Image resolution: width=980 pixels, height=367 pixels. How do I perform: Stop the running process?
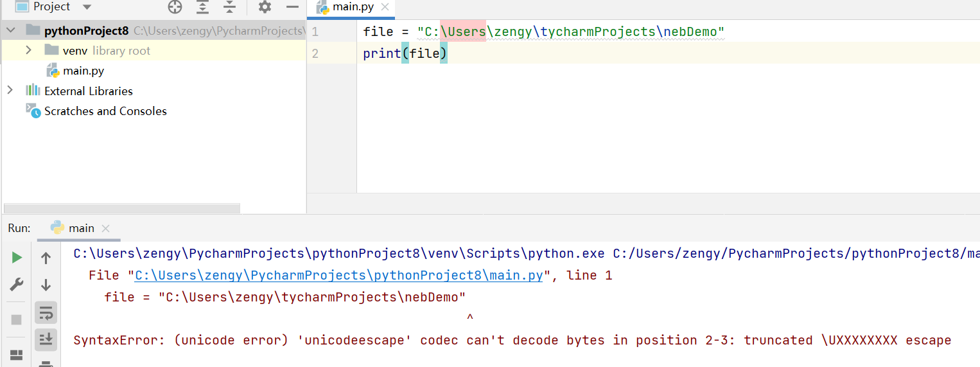(x=17, y=319)
